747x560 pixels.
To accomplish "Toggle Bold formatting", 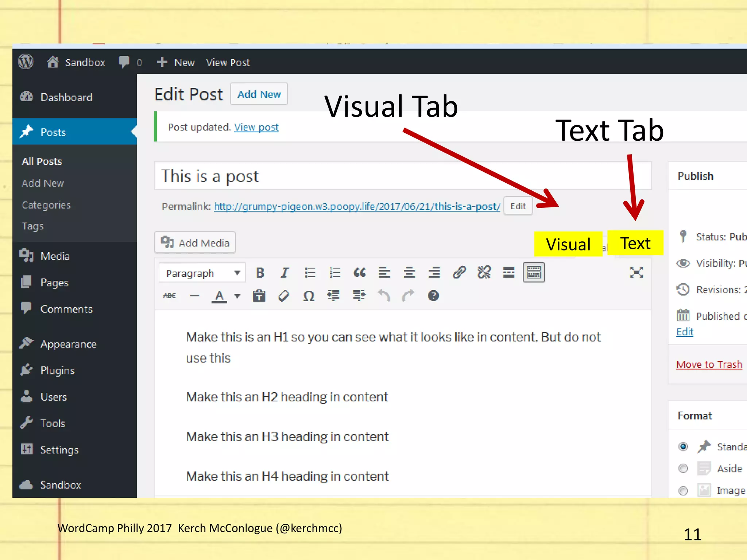I will coord(260,272).
